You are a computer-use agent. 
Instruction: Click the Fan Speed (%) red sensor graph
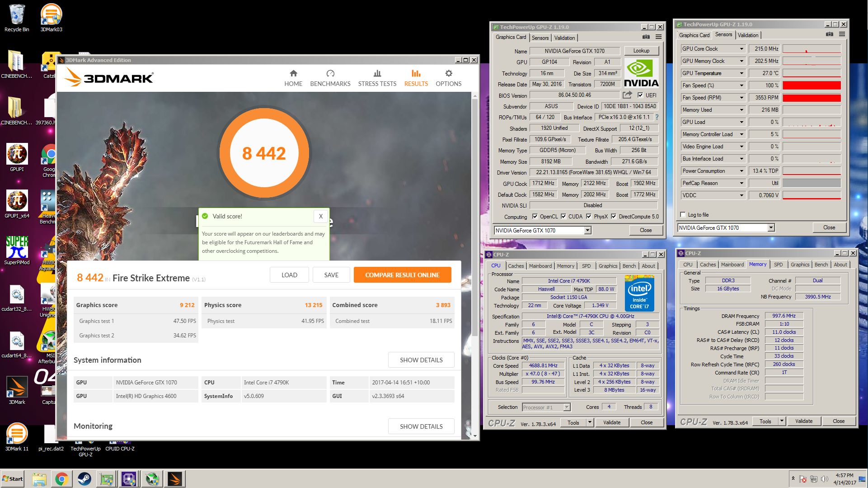812,85
